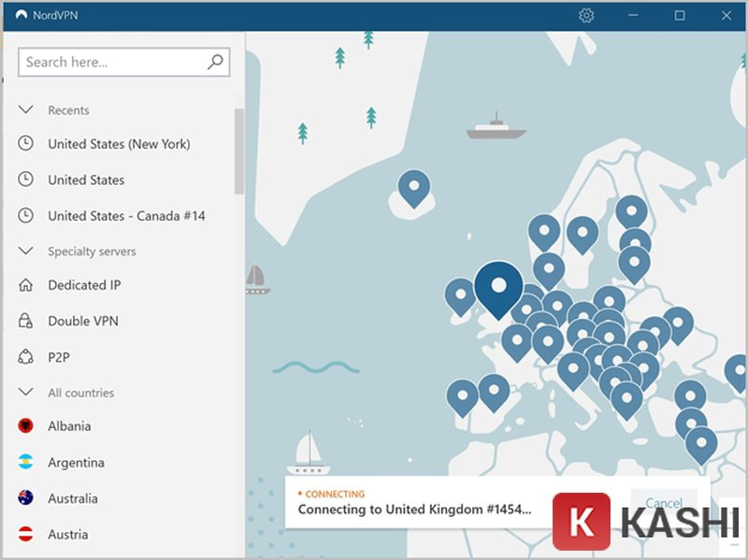Click the search magnifier icon

click(214, 62)
